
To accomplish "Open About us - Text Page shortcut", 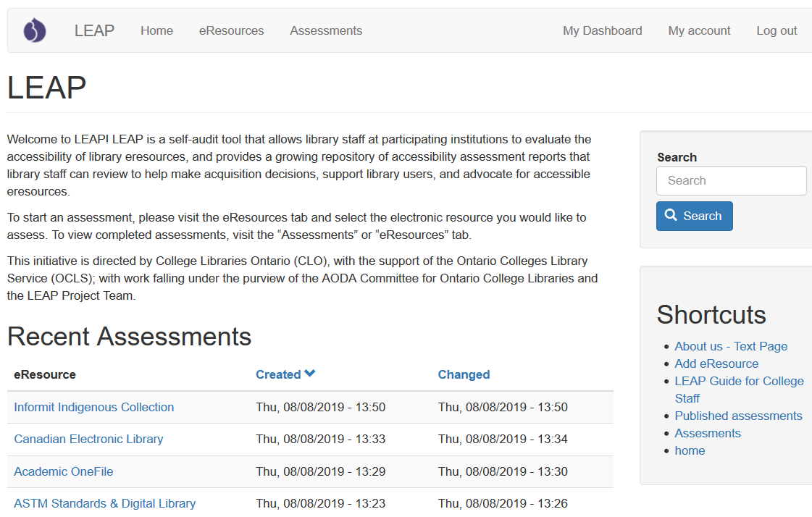I will [731, 346].
